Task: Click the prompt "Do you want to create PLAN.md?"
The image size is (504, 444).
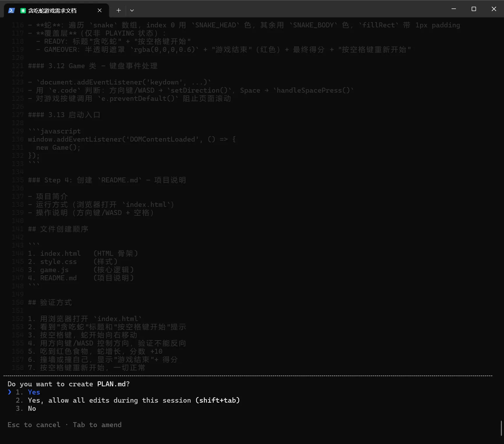Action: tap(68, 384)
